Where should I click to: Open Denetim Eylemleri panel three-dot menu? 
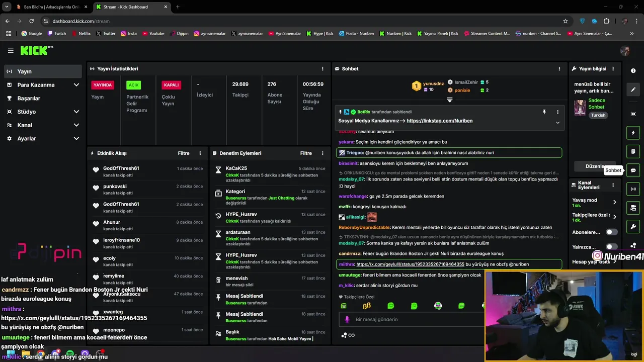tap(323, 153)
